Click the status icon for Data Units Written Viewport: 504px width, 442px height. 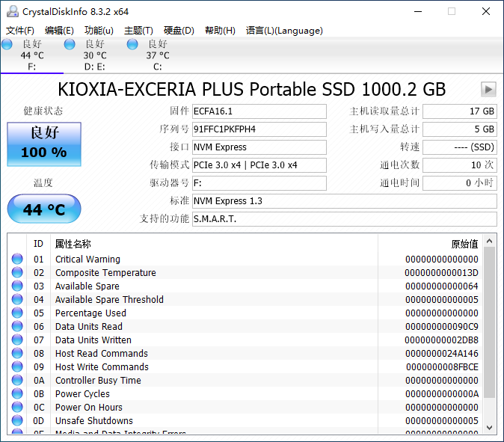[17, 340]
